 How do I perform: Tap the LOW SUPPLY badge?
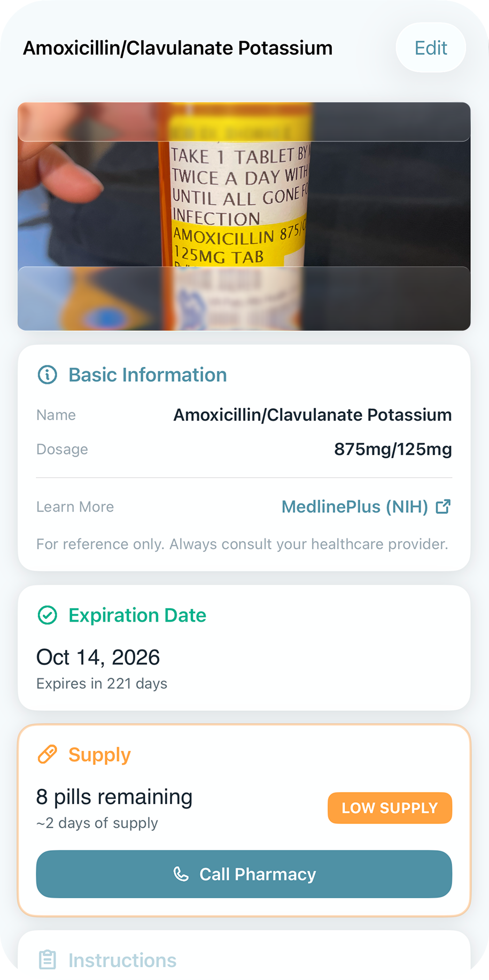click(390, 807)
